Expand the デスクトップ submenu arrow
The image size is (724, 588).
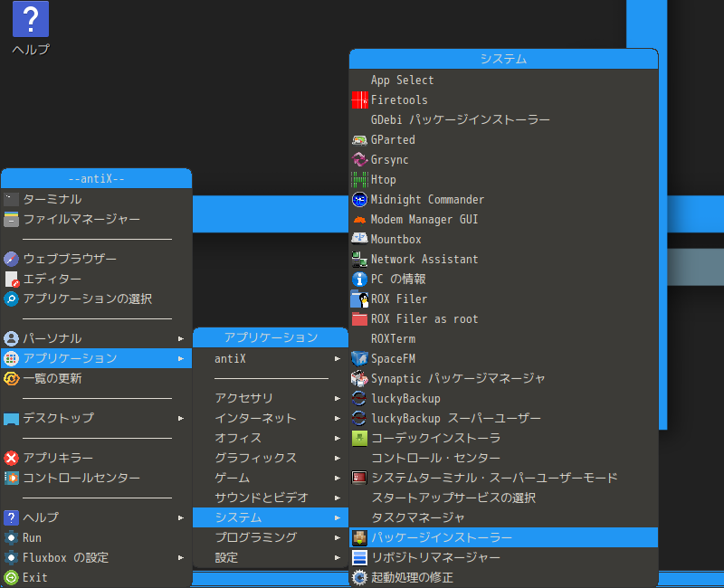tap(181, 418)
